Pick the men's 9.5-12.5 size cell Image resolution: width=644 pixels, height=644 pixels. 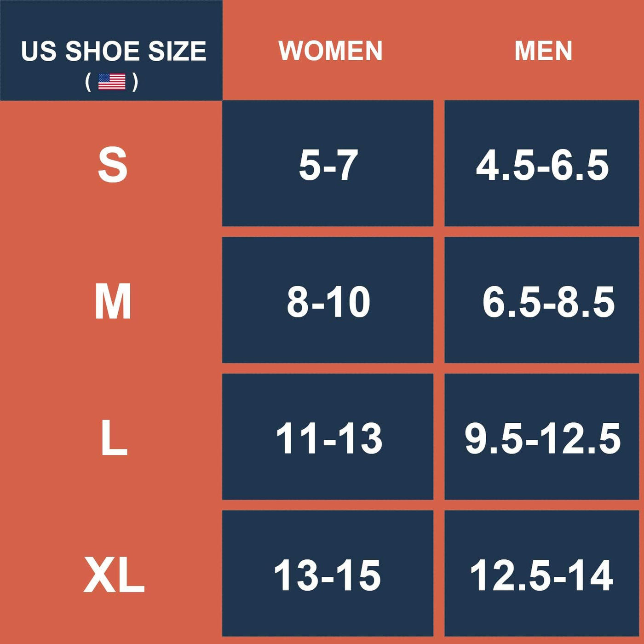[542, 438]
